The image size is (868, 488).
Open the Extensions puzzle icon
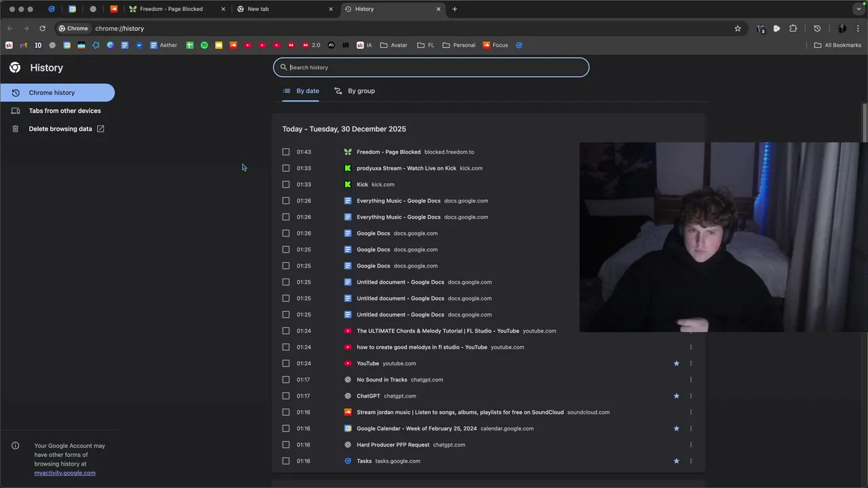tap(793, 28)
